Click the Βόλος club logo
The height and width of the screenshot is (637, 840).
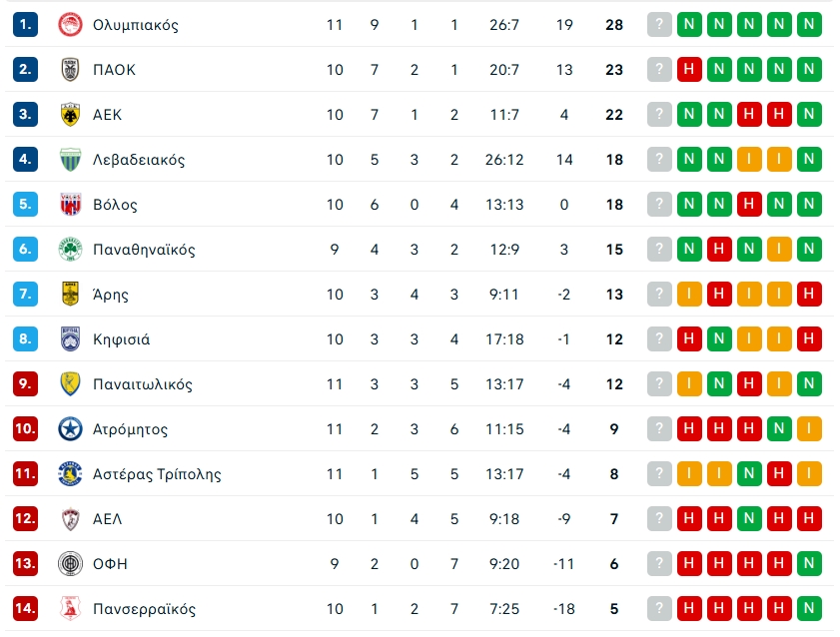tap(70, 205)
